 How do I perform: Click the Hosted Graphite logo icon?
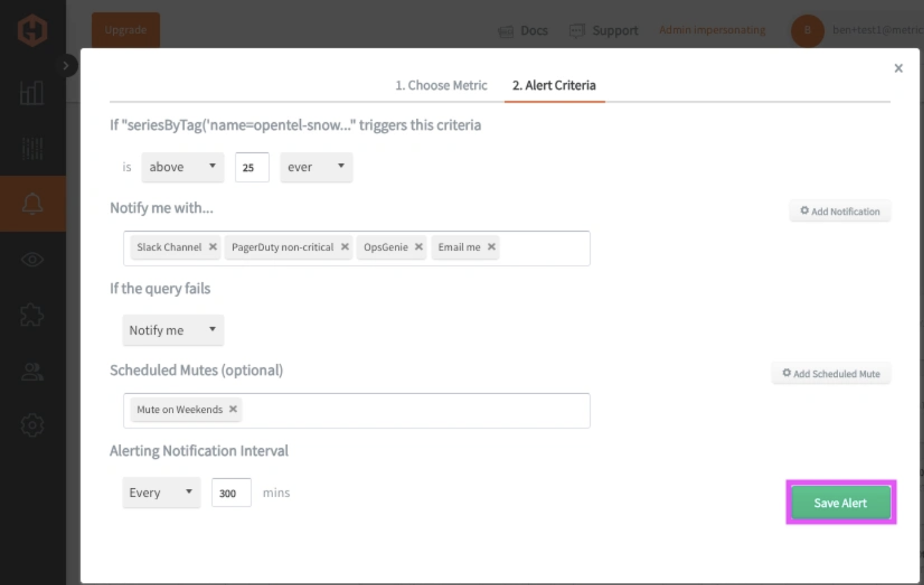[32, 30]
